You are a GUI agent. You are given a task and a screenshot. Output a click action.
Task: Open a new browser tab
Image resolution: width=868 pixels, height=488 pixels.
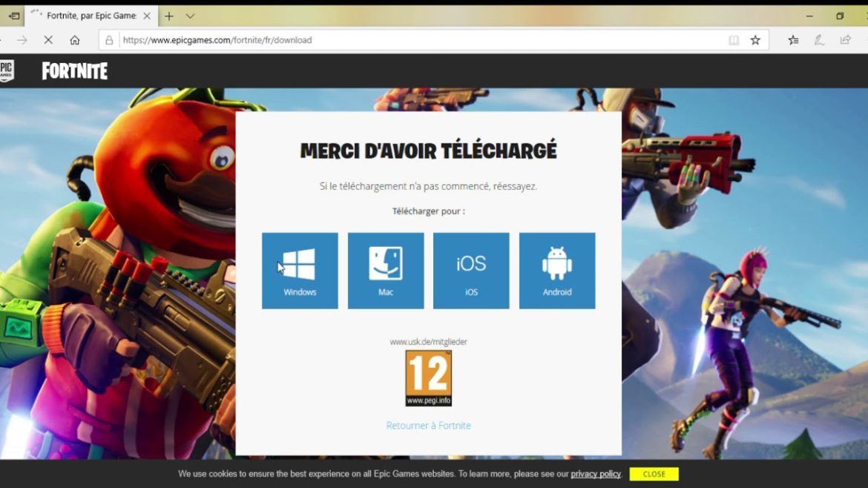(x=169, y=16)
